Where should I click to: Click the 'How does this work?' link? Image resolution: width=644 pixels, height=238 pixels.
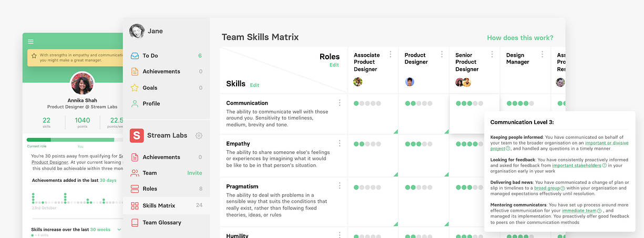click(x=520, y=38)
